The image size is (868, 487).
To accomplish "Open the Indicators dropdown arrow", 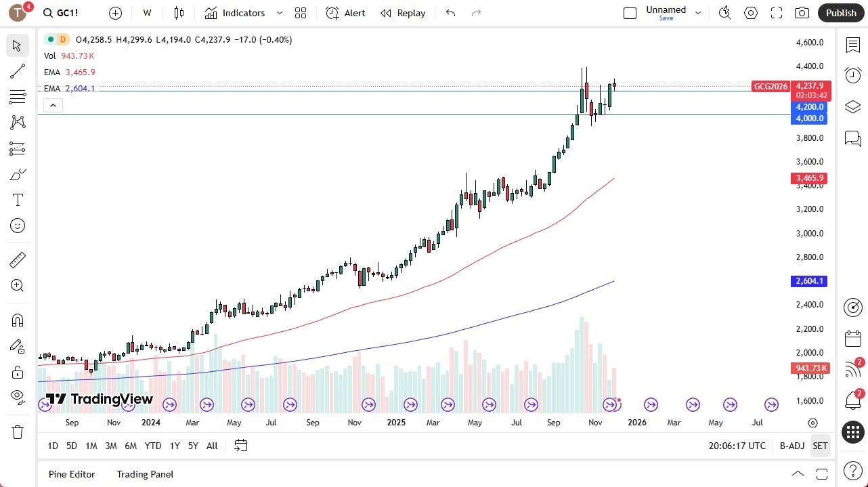I will 278,13.
